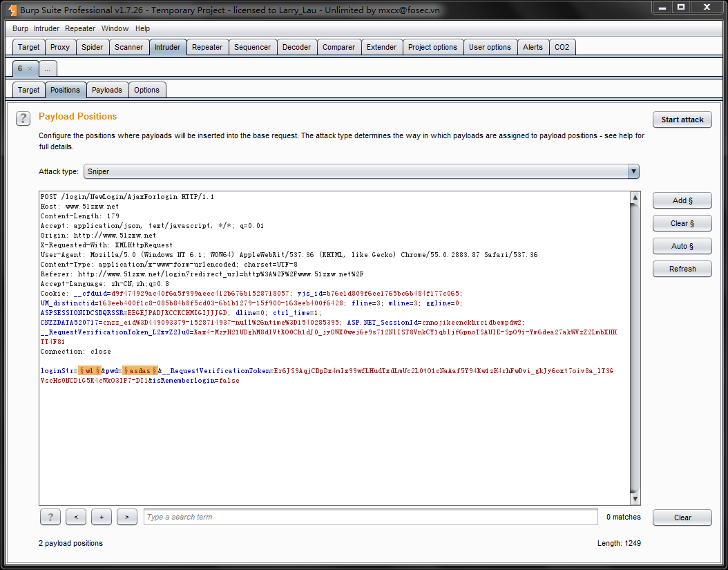728x570 pixels.
Task: Open the User options tab
Action: (490, 47)
